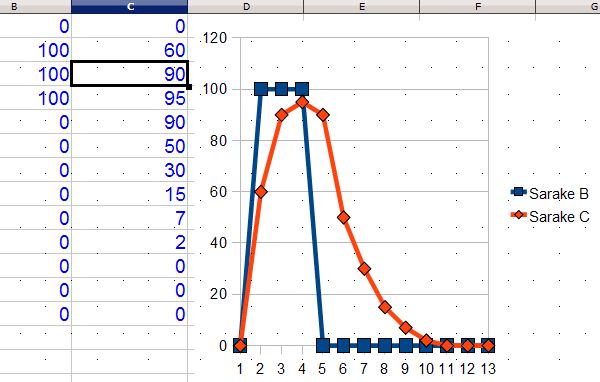
Task: Click the Sarake B legend entry
Action: (x=550, y=193)
